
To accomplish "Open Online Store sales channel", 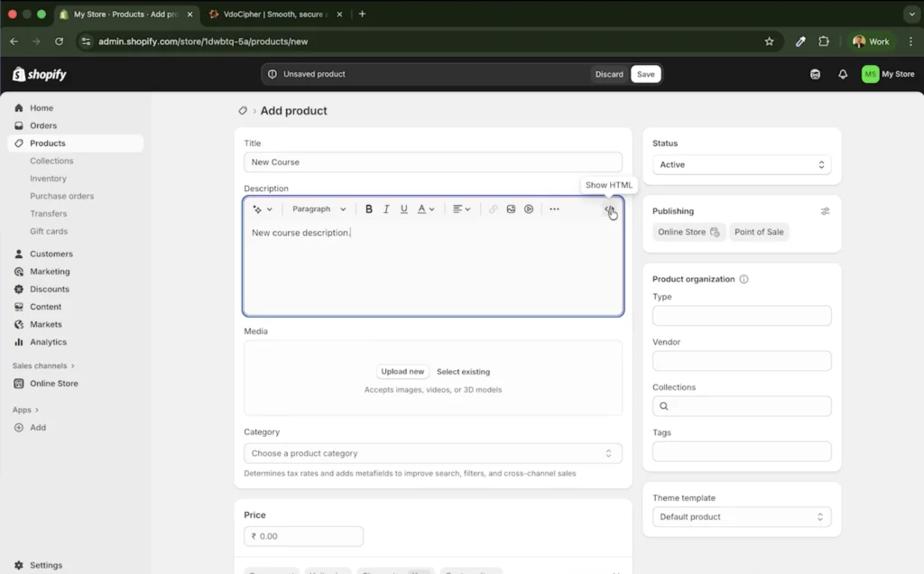I will tap(76, 384).
